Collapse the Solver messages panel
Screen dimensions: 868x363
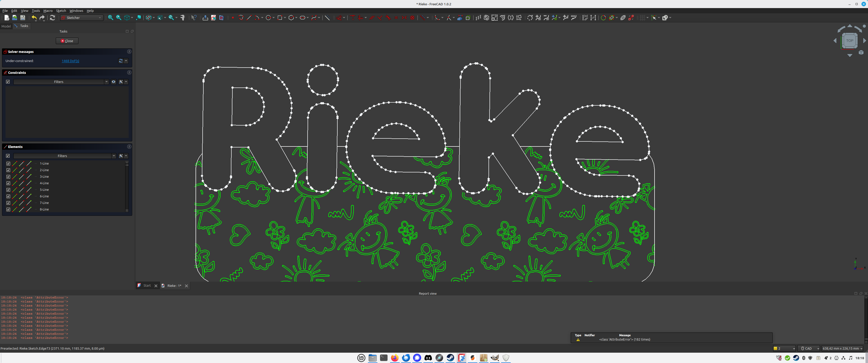pyautogui.click(x=129, y=51)
